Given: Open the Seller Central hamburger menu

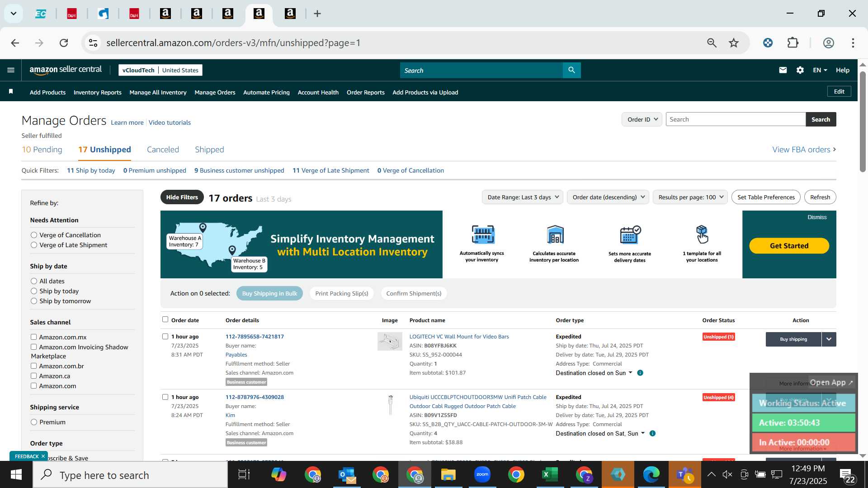Looking at the screenshot, I should 11,70.
